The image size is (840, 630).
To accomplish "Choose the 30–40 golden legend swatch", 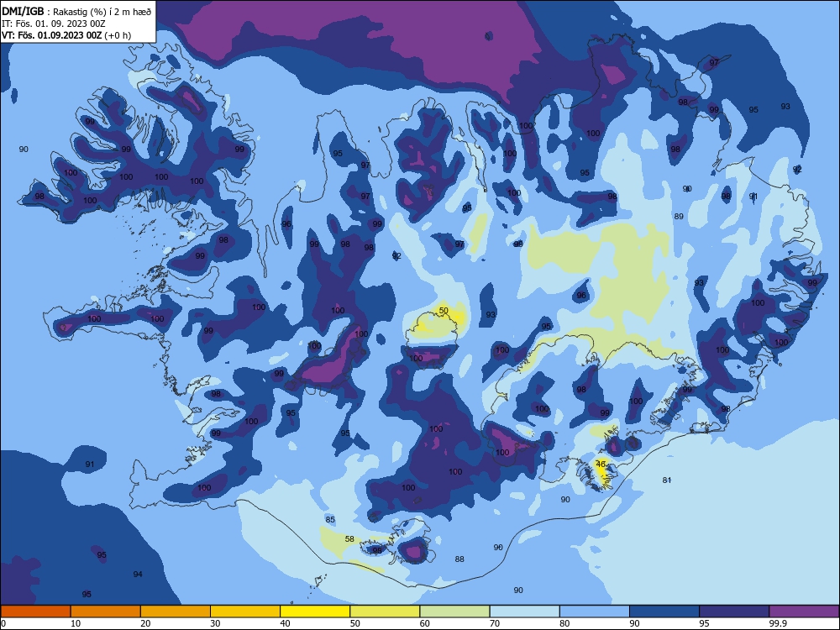I will click(245, 612).
